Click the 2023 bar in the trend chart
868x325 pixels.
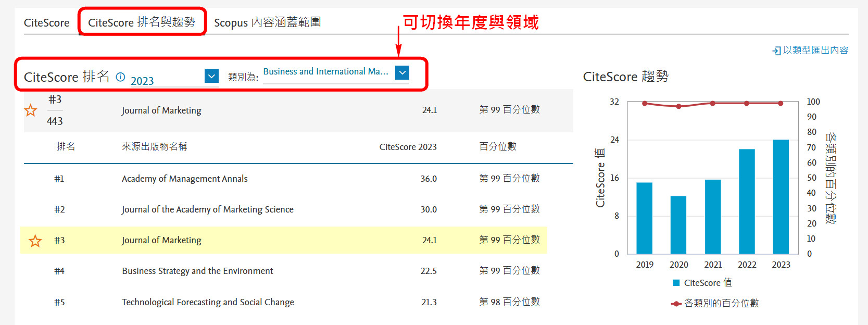coord(781,197)
